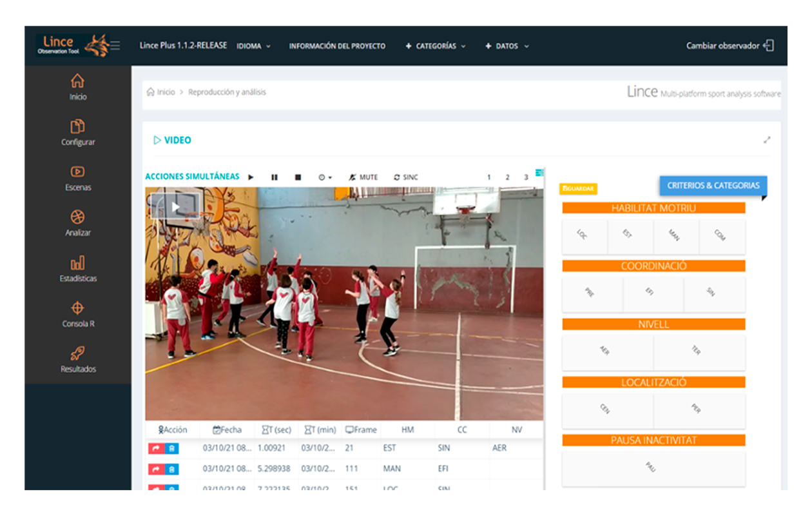
Task: Click the hamburger menu icon beside Lince logo
Action: coord(115,46)
